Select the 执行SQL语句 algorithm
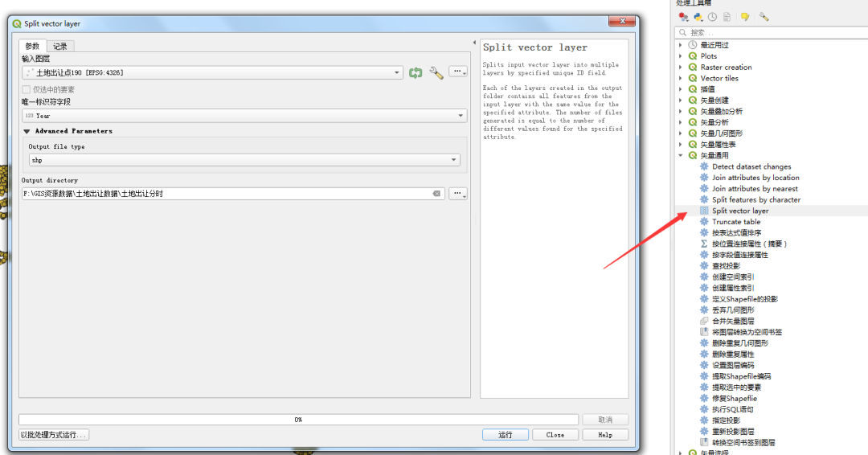Image resolution: width=868 pixels, height=455 pixels. (732, 410)
